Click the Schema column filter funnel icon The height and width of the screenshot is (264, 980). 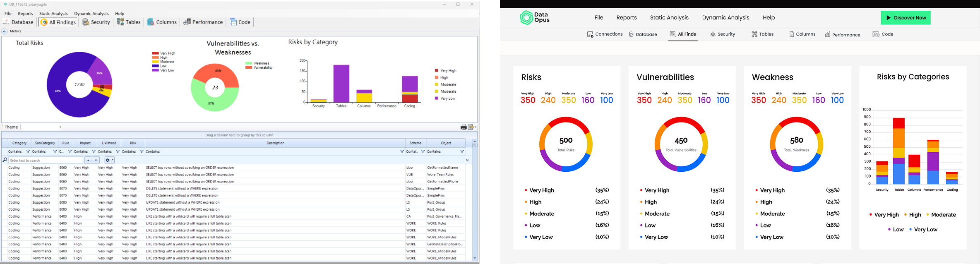423,151
